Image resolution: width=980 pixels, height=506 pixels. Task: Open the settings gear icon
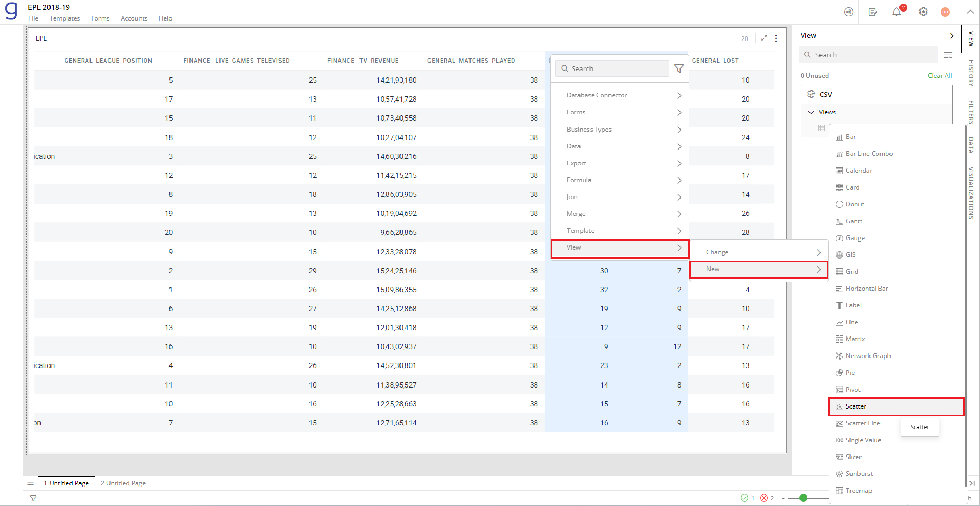click(x=923, y=12)
